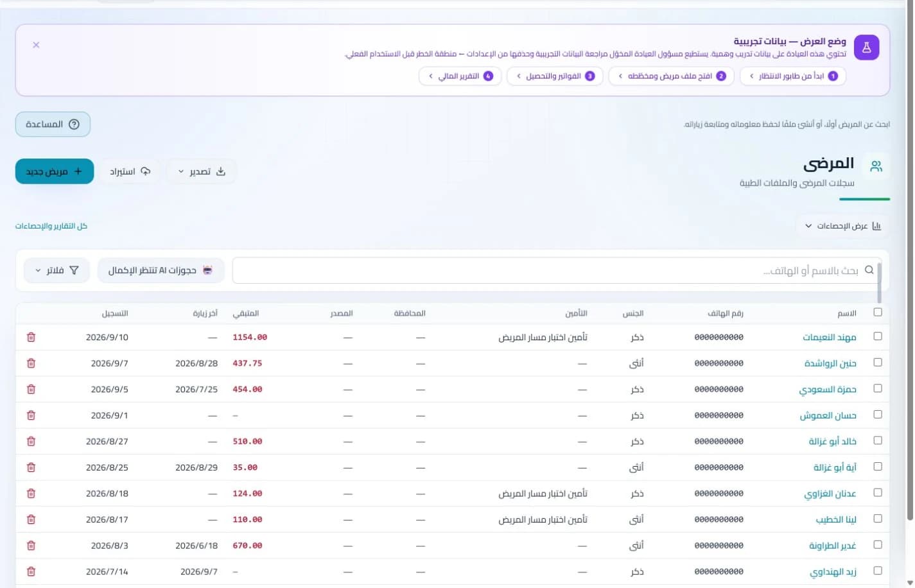Image resolution: width=915 pixels, height=588 pixels.
Task: Click trash icon for زيد الهنداوي row
Action: [31, 571]
